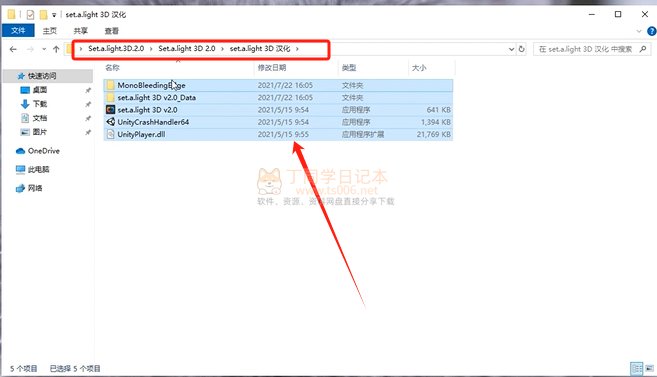Open 下载 in the navigation pane
This screenshot has height=377, width=657.
pos(40,103)
